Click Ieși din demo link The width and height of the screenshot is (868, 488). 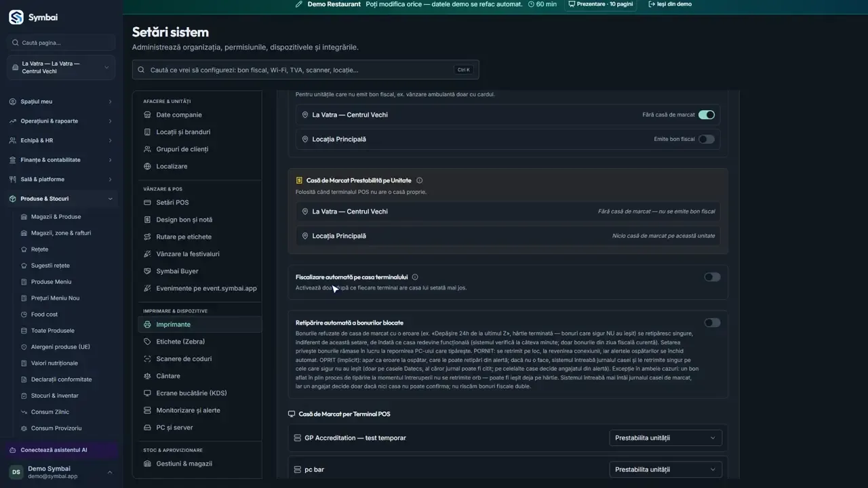tap(670, 4)
